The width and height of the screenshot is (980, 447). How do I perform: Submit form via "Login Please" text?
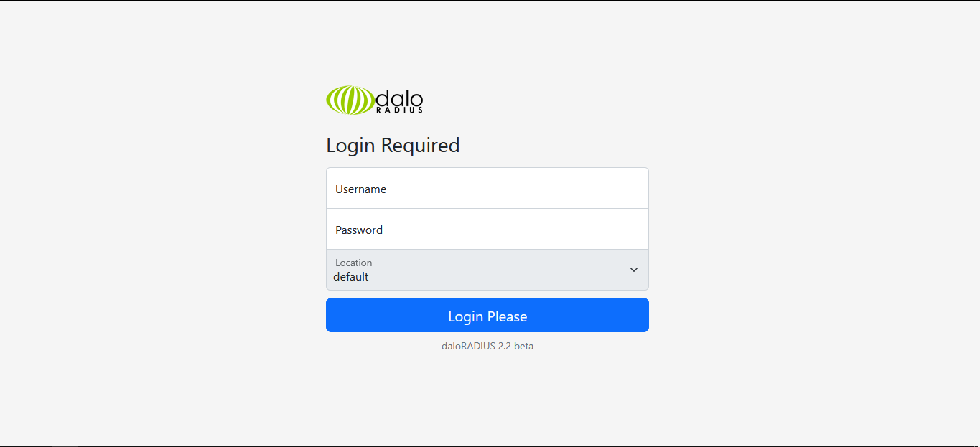click(487, 316)
